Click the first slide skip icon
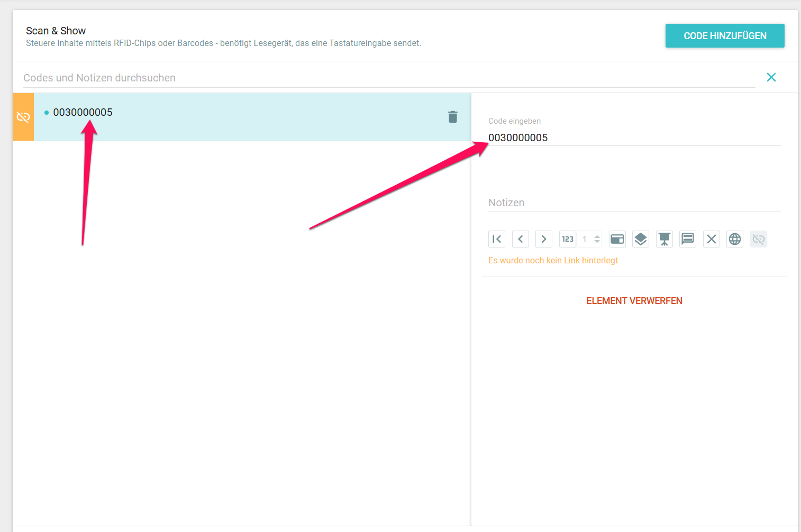801x532 pixels. tap(497, 239)
